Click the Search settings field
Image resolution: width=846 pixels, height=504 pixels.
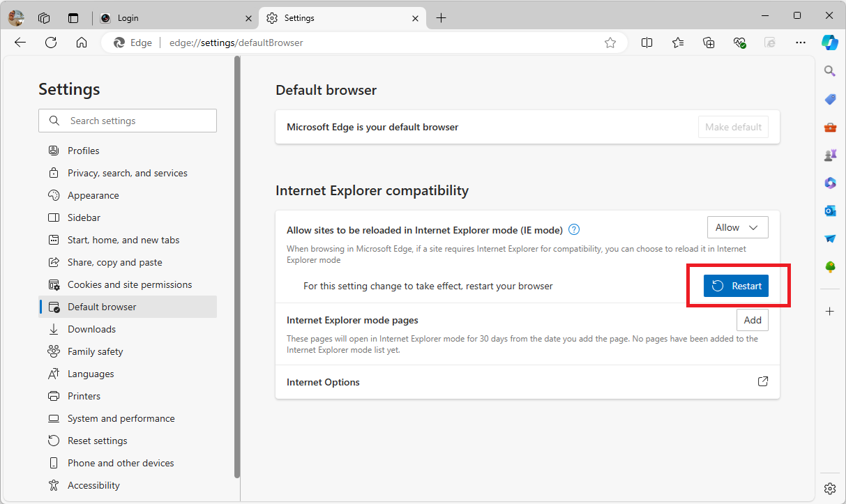coord(128,121)
